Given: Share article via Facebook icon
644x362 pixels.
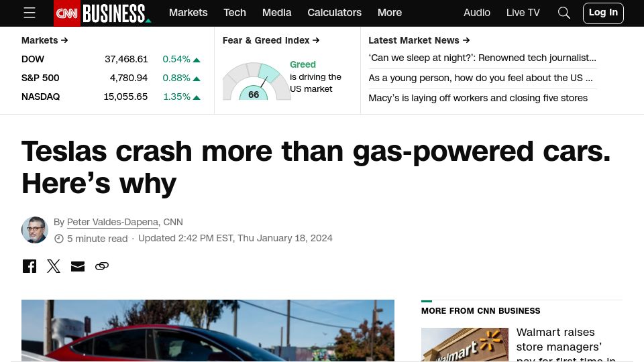Looking at the screenshot, I should pyautogui.click(x=30, y=266).
